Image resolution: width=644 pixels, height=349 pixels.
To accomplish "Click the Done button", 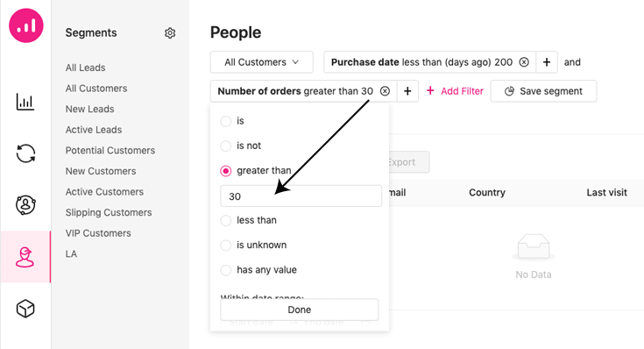I will coord(300,310).
